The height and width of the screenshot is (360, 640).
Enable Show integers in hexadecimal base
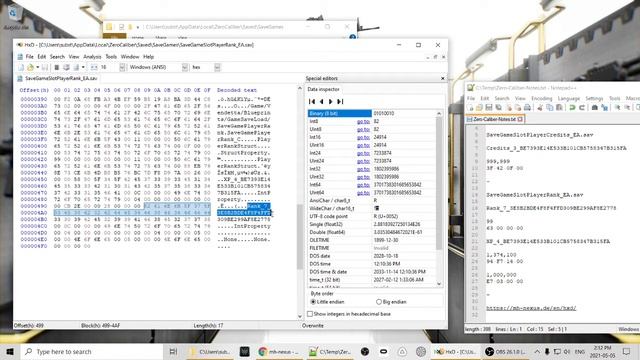click(x=349, y=314)
